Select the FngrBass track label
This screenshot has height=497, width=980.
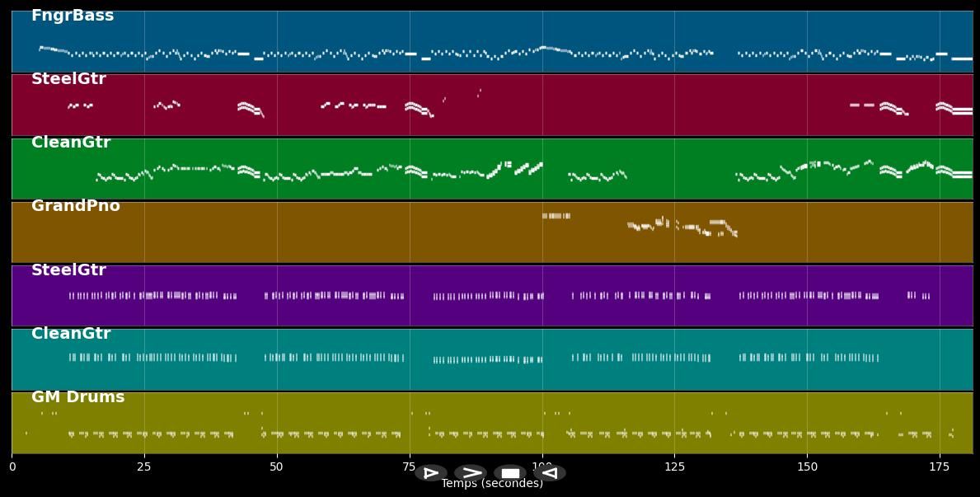tap(73, 16)
